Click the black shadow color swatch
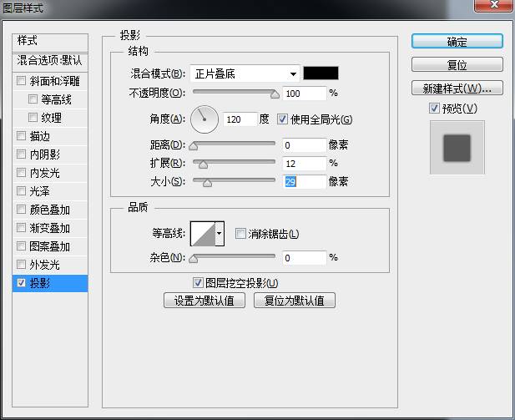The width and height of the screenshot is (515, 420). [321, 73]
